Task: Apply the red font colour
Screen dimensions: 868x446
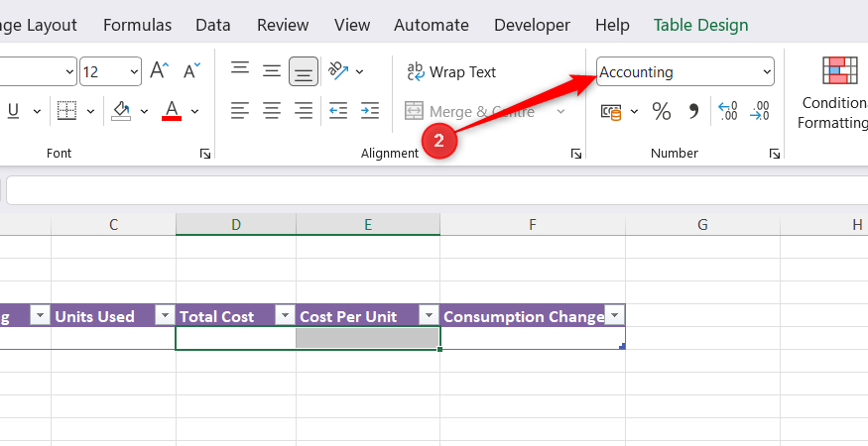Action: (172, 111)
